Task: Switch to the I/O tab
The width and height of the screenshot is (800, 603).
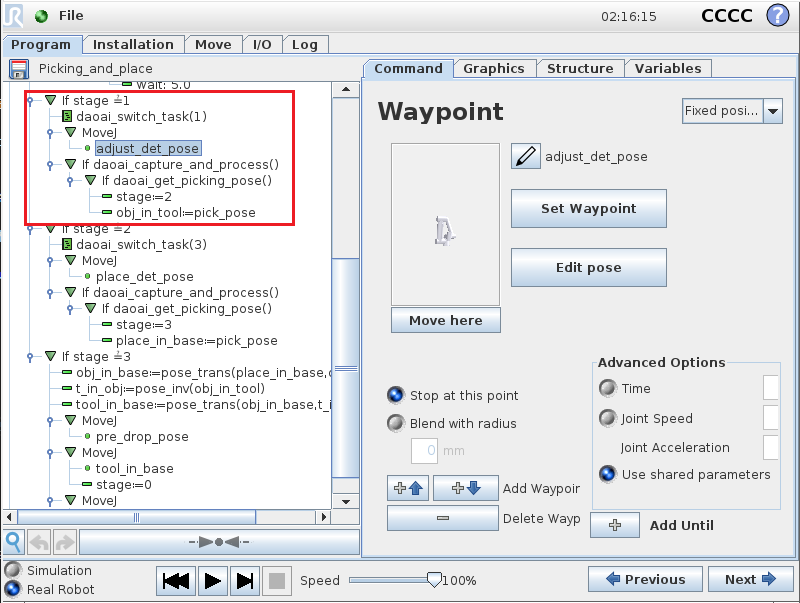Action: (262, 44)
